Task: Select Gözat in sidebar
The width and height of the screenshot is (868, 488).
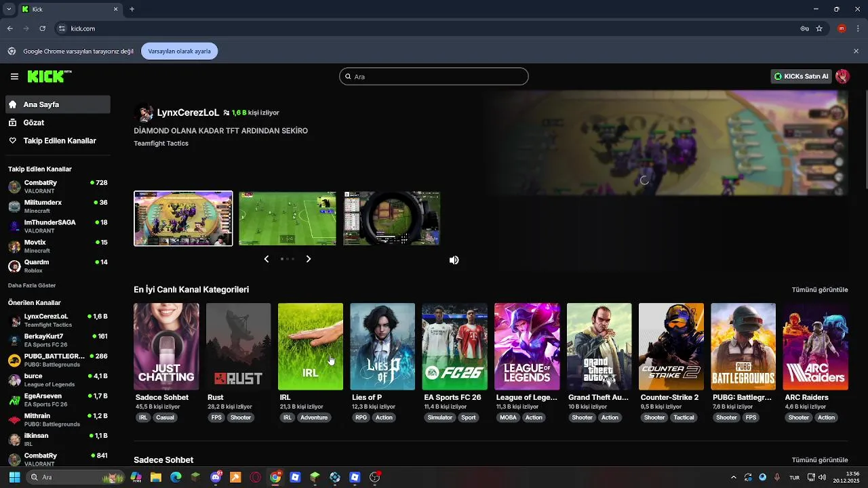Action: [x=58, y=123]
